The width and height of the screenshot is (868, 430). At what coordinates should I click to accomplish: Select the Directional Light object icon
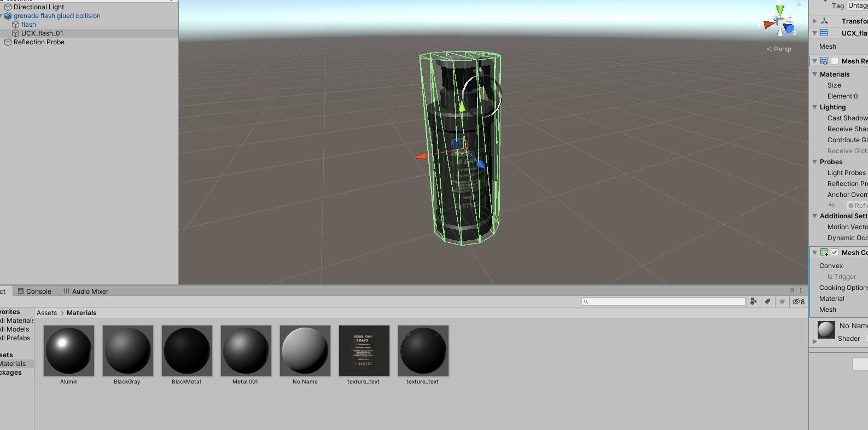point(8,7)
